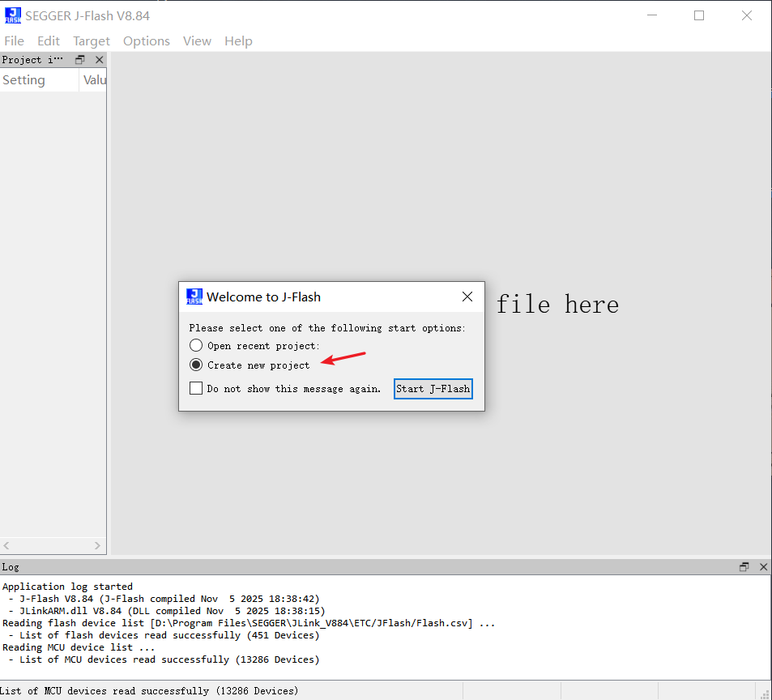
Task: Open the Edit menu
Action: [x=49, y=41]
